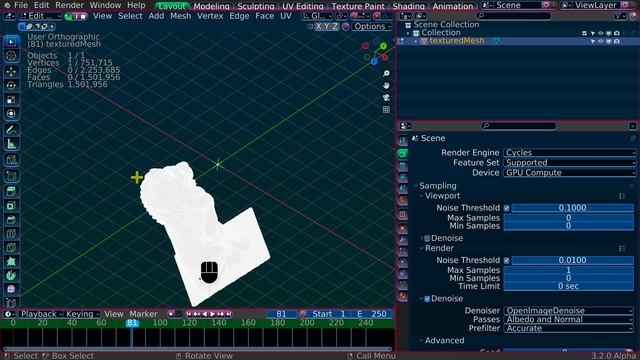Open the Vertex menu in viewport header
The height and width of the screenshot is (360, 640).
(210, 16)
